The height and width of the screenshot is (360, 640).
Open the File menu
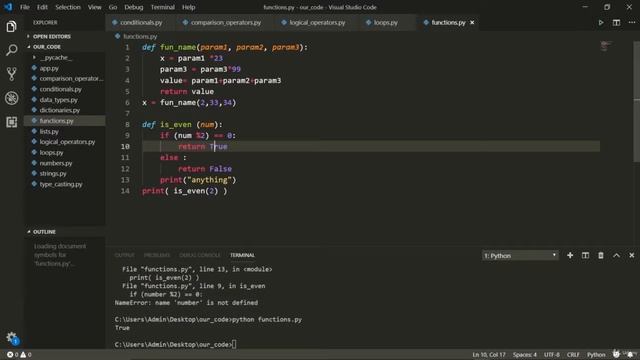pos(25,7)
